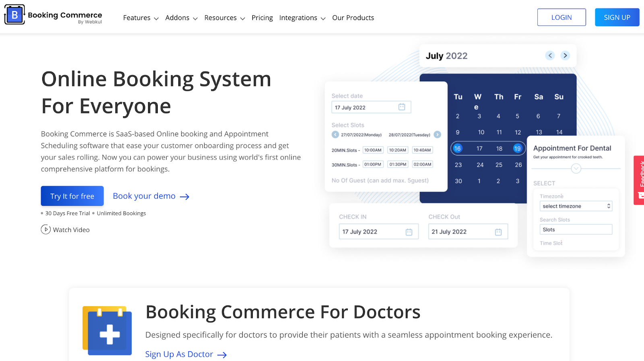Open Sign Up As Doctor link

179,354
